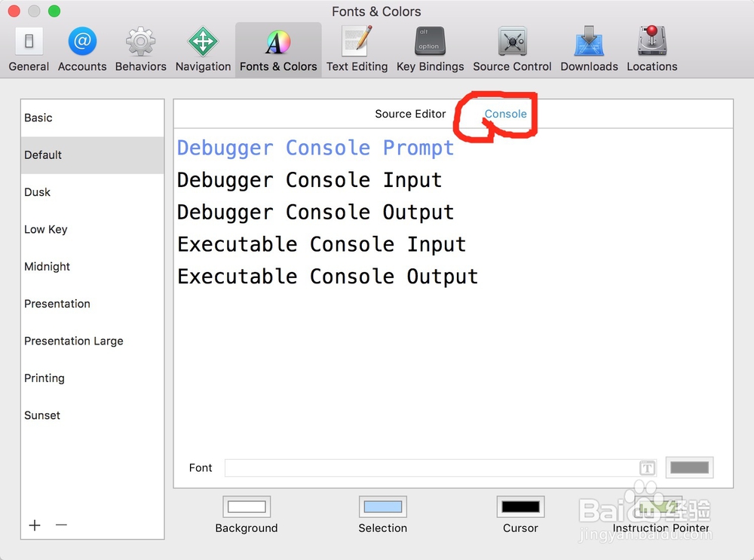Open the Instruction Pointer color well
This screenshot has width=754, height=560.
coord(658,506)
